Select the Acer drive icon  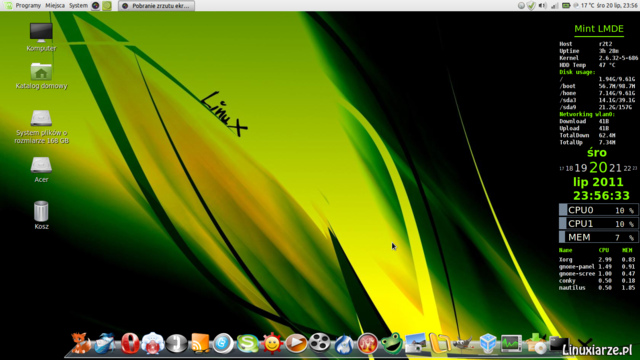41,170
